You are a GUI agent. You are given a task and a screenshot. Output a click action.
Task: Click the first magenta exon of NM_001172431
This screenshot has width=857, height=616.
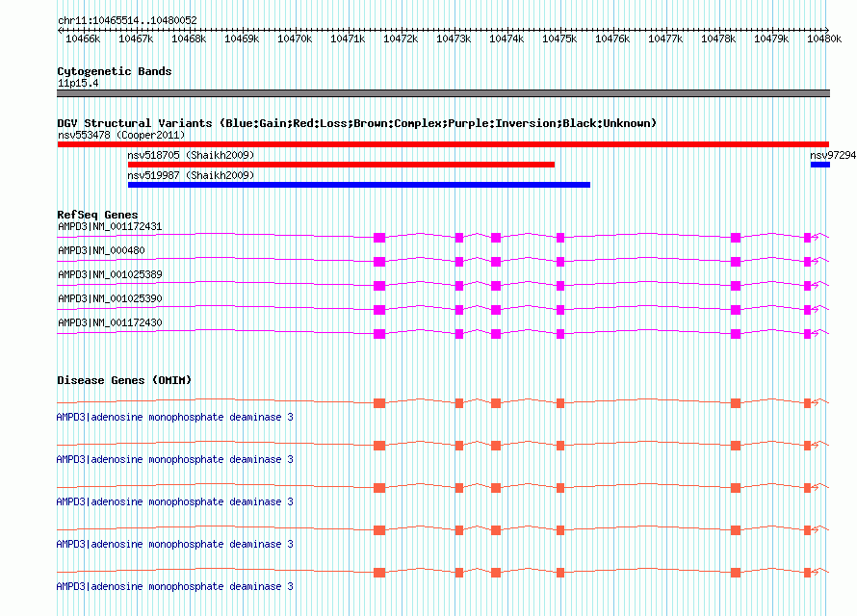pos(379,238)
